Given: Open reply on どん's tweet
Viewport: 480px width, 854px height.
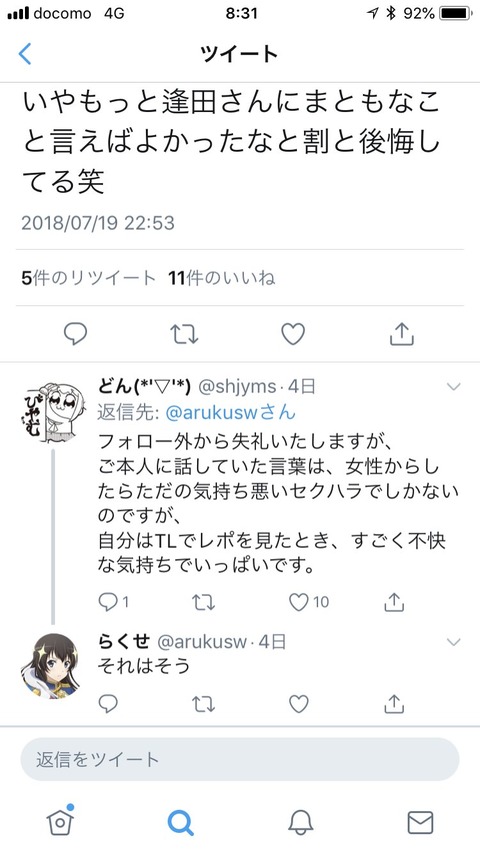Looking at the screenshot, I should [113, 602].
